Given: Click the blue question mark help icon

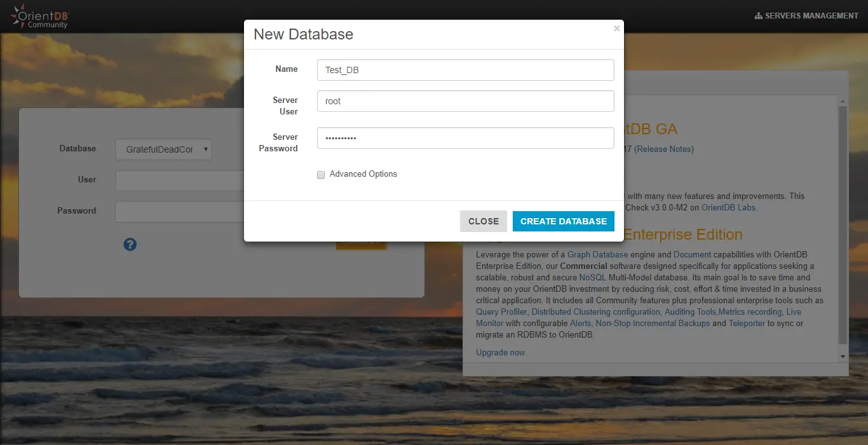Looking at the screenshot, I should point(130,244).
